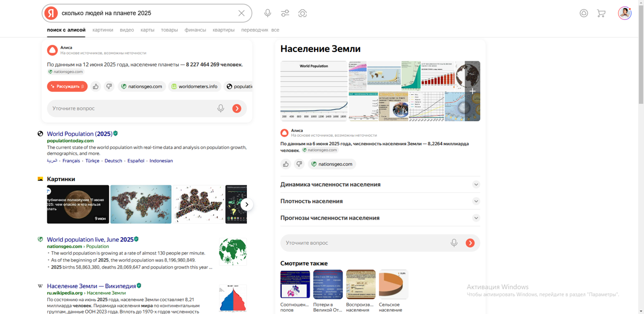Open the shopping cart icon
This screenshot has width=644, height=314.
(601, 13)
